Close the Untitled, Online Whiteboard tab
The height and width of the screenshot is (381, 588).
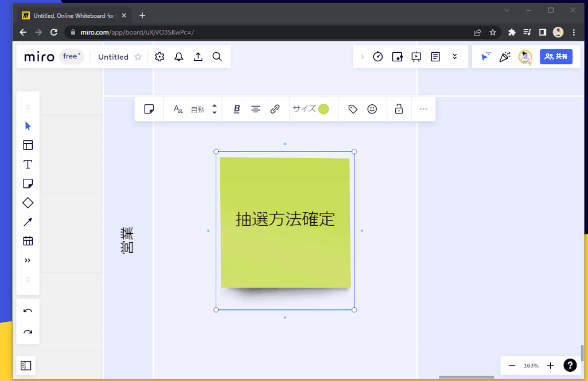124,15
